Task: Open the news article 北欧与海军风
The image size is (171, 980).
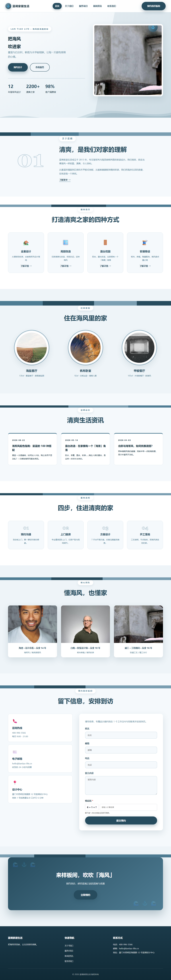Action: coord(135,446)
